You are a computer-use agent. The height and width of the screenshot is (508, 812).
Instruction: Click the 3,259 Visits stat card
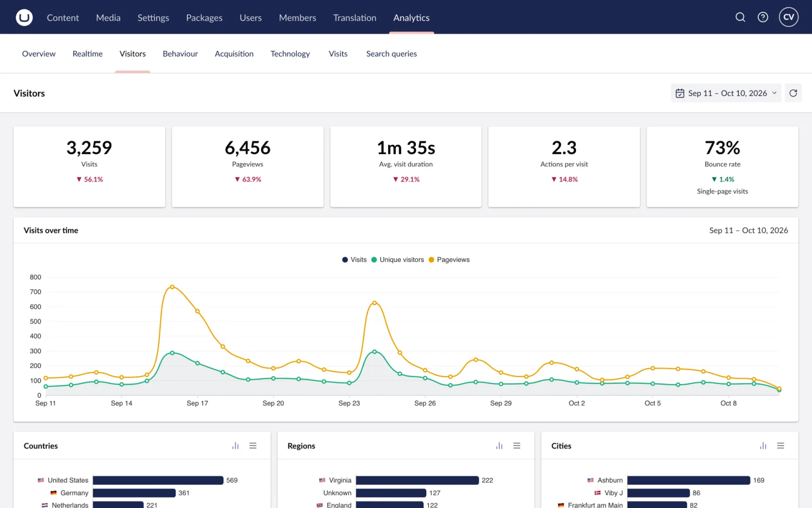[x=89, y=167]
